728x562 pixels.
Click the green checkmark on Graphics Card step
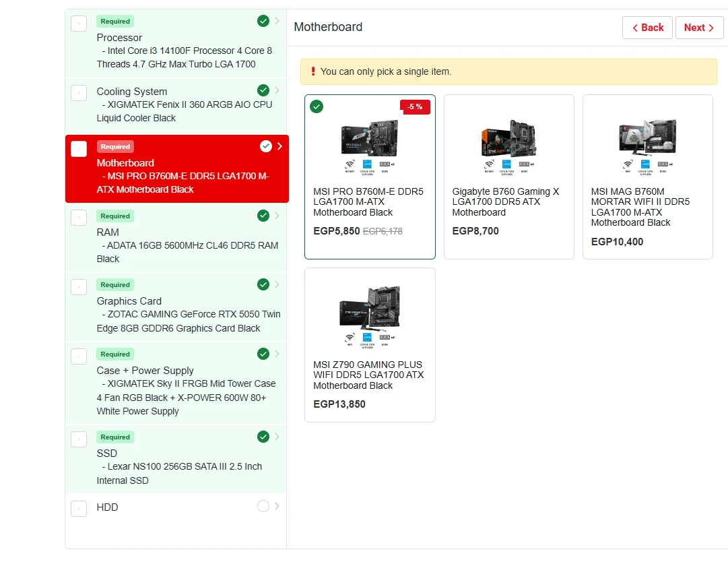click(x=263, y=284)
